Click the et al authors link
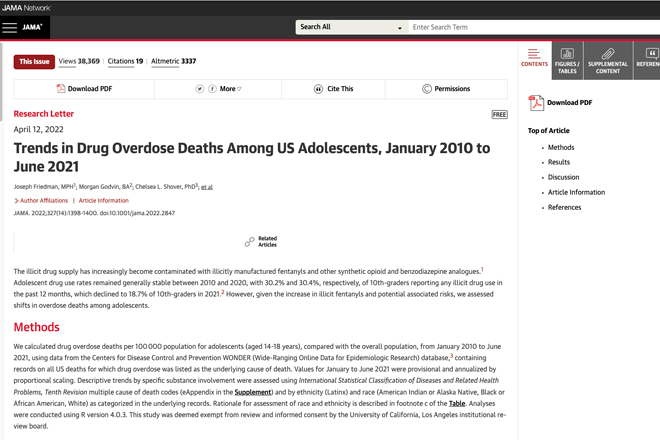Image resolution: width=660 pixels, height=440 pixels. pyautogui.click(x=207, y=187)
